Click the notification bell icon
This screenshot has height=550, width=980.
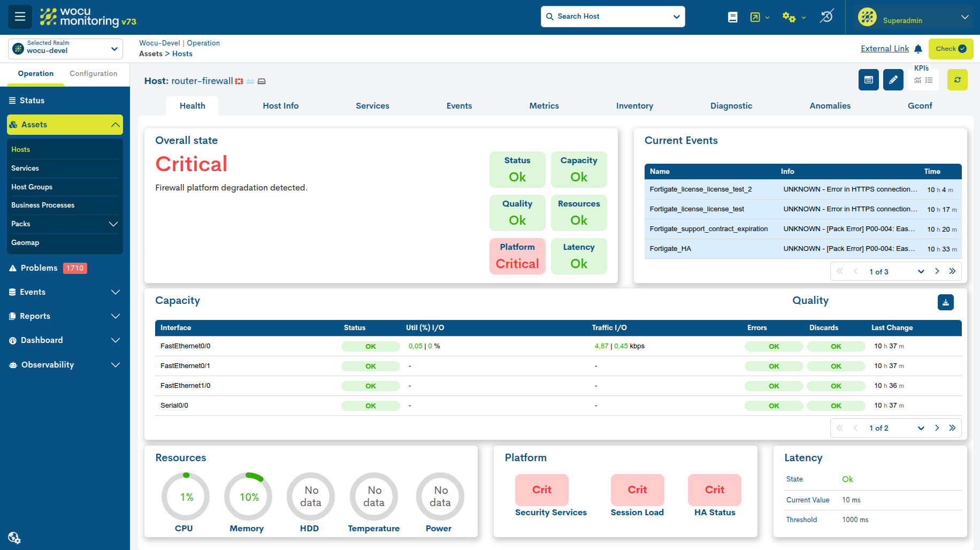pyautogui.click(x=918, y=49)
